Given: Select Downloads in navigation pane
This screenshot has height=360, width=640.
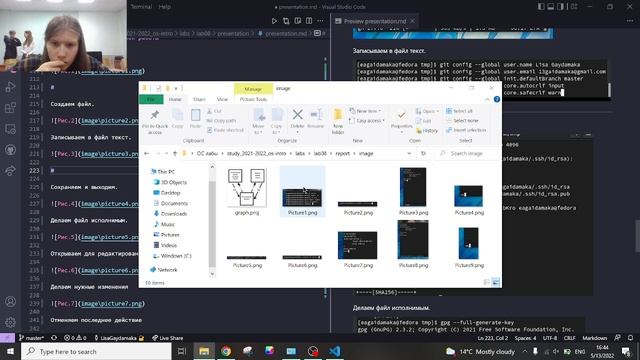Looking at the screenshot, I should [173, 213].
